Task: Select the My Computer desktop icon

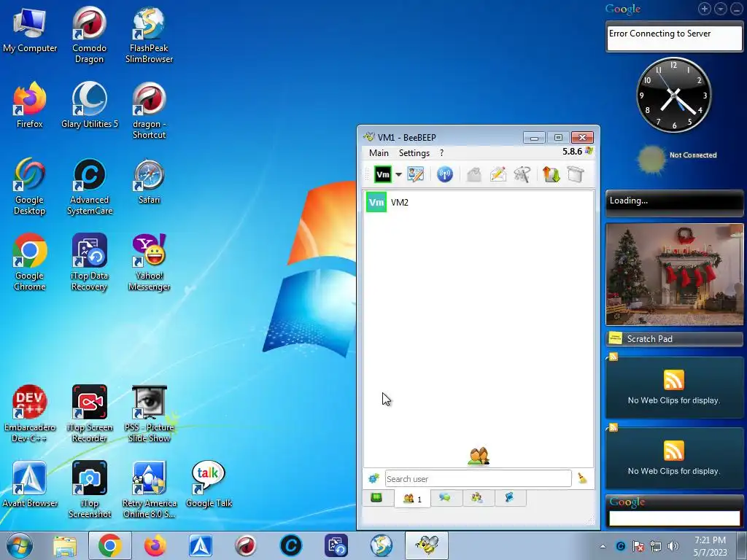Action: coord(29,29)
